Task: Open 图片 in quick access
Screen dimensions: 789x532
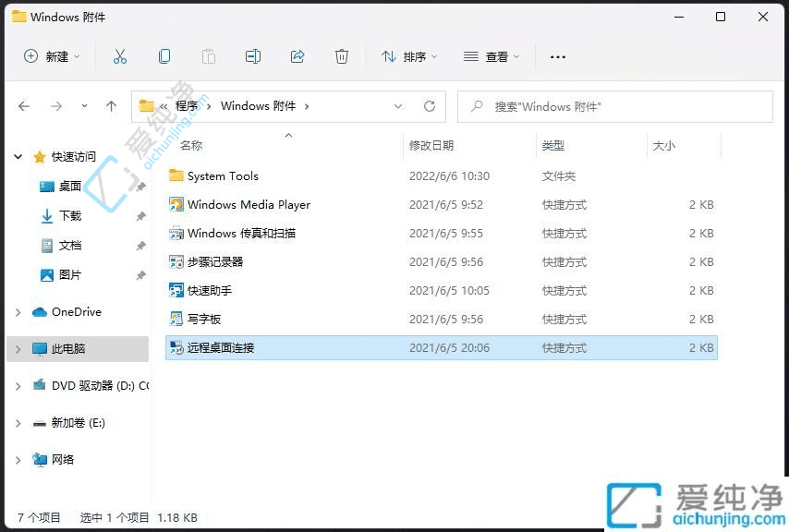Action: [x=70, y=275]
